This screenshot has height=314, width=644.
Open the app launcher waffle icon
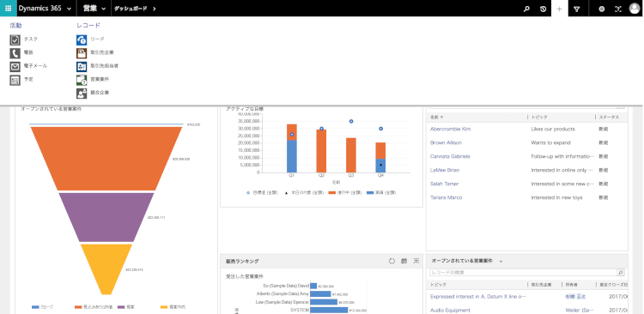point(9,9)
